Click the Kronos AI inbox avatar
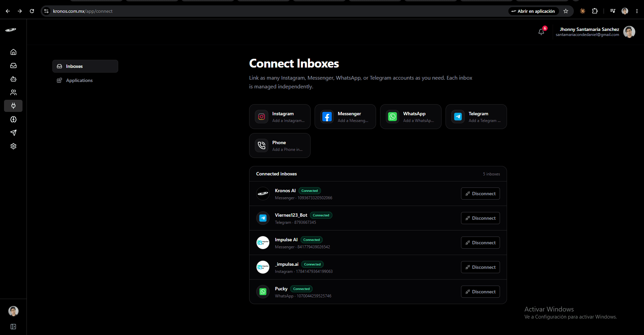Viewport: 644px width, 335px height. (x=263, y=194)
